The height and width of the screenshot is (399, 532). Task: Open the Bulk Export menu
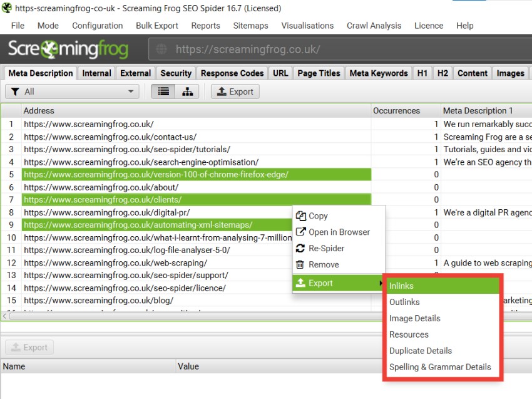pyautogui.click(x=156, y=26)
